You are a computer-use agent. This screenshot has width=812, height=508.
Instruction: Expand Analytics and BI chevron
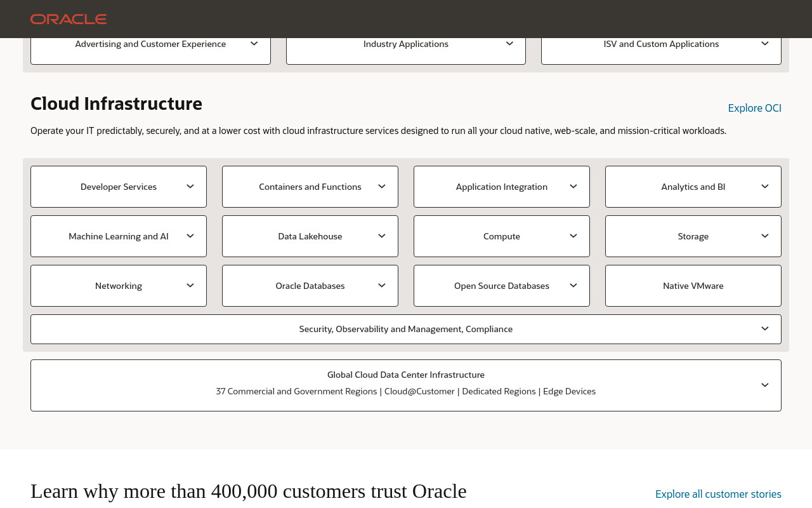pyautogui.click(x=764, y=187)
